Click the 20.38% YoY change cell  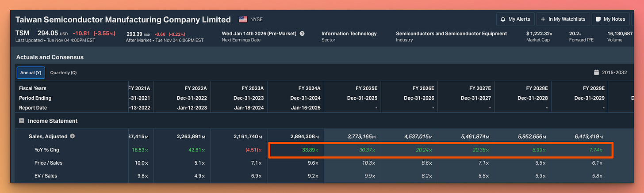[481, 150]
